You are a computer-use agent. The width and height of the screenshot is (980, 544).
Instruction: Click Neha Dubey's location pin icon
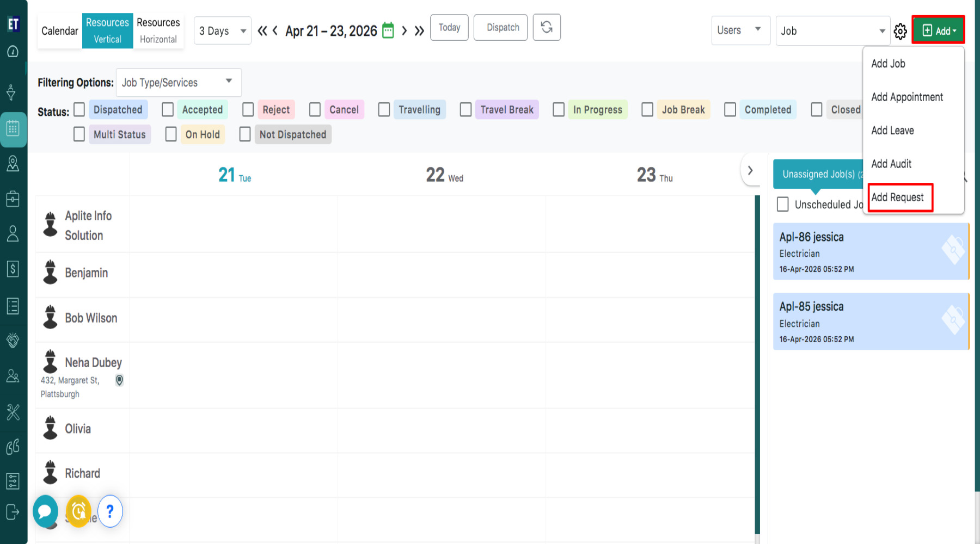119,380
